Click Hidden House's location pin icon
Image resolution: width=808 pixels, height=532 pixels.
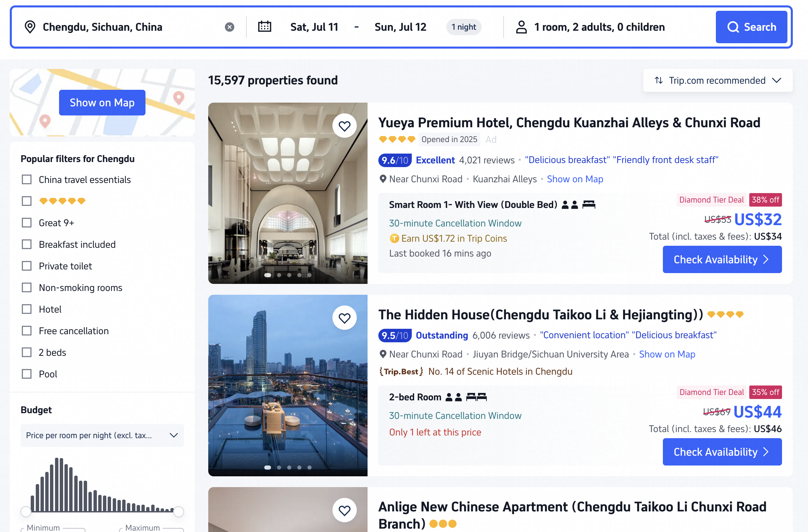tap(383, 354)
